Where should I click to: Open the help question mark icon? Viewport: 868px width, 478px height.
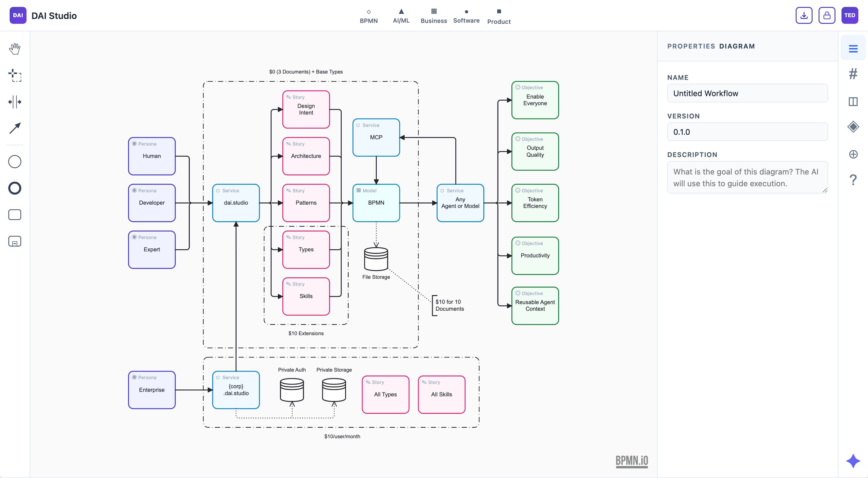point(853,180)
